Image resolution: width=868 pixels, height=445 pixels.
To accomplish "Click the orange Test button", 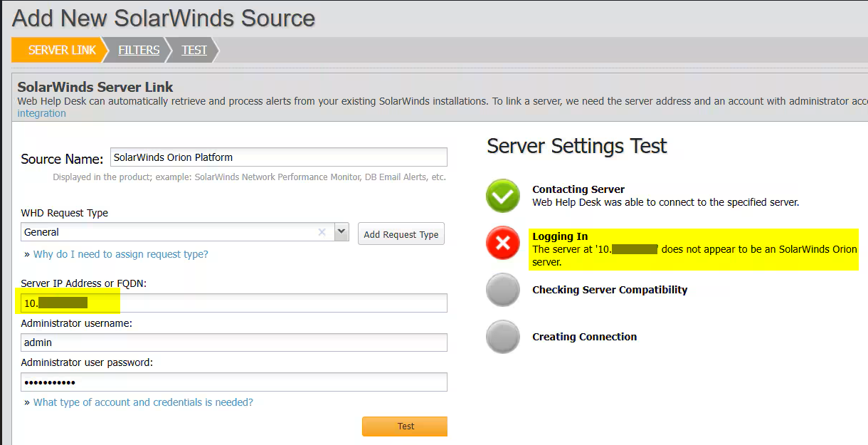I will pyautogui.click(x=405, y=426).
